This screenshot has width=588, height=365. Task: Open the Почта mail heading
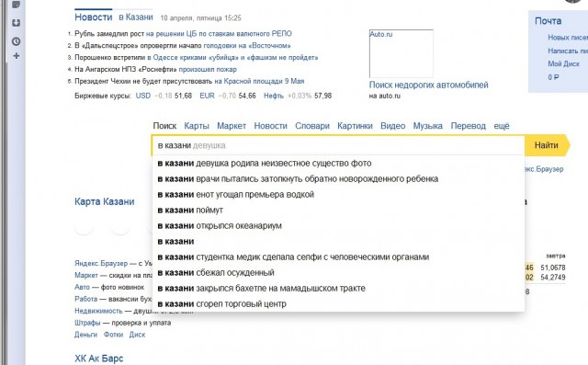point(548,21)
